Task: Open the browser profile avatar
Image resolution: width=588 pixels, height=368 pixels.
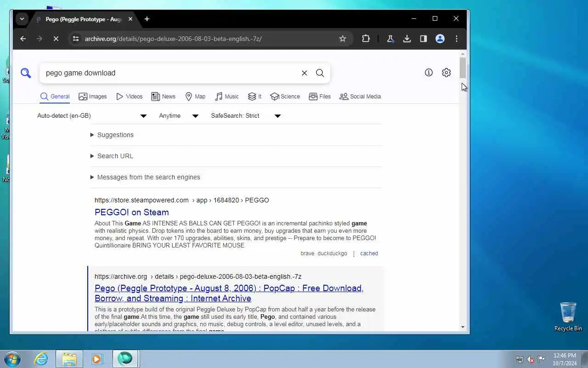Action: [440, 39]
